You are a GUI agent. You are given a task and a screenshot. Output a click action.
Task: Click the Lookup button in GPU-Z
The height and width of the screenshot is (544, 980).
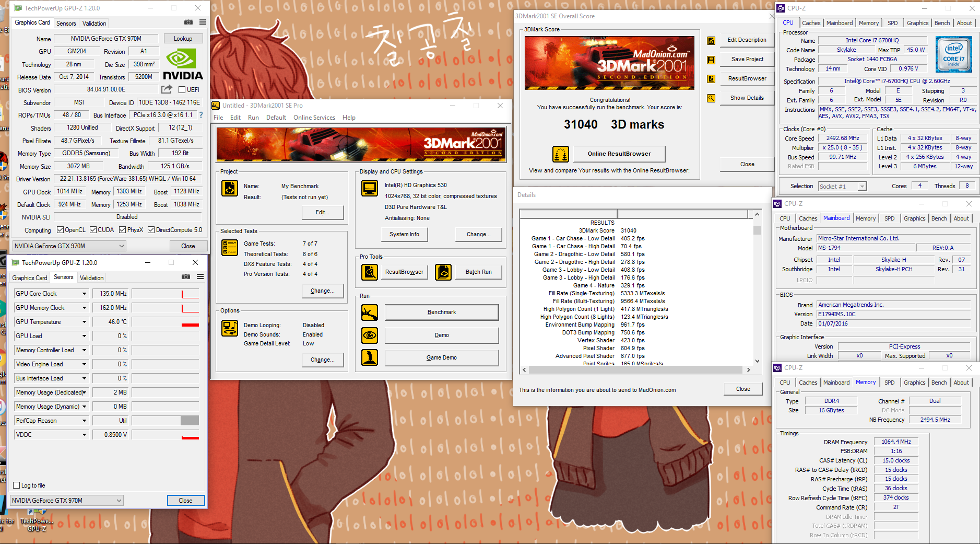[x=183, y=39]
